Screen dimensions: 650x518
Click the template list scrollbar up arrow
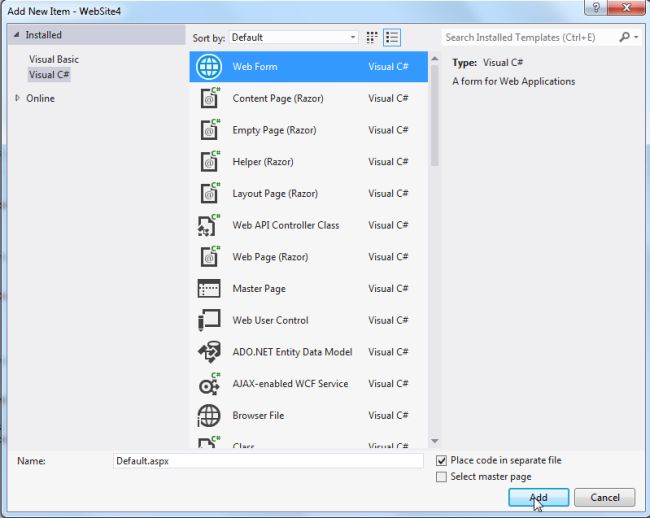434,59
